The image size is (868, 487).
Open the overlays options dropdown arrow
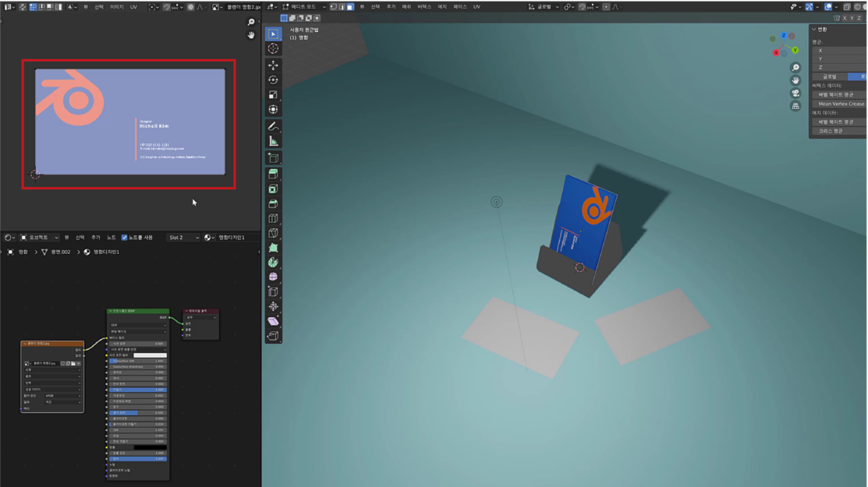click(837, 7)
